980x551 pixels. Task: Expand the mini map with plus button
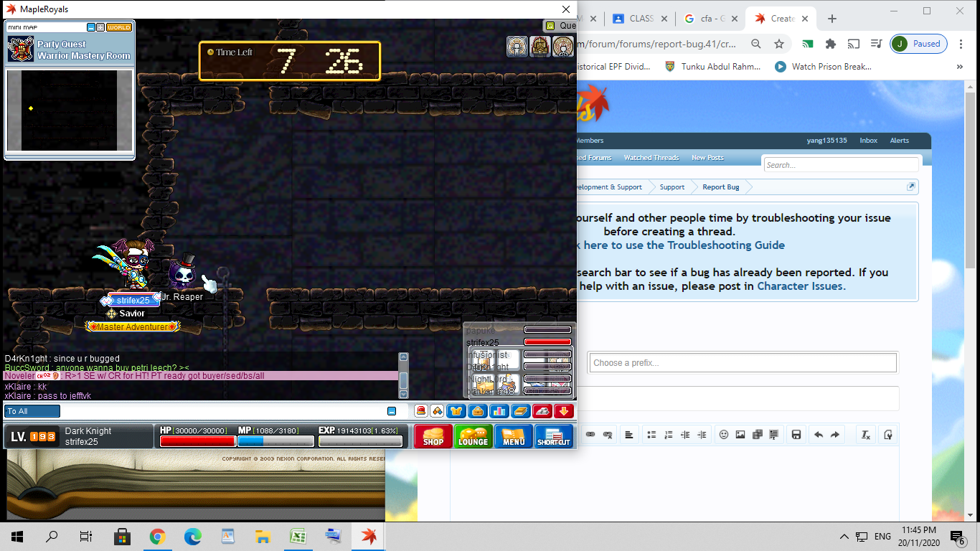100,27
